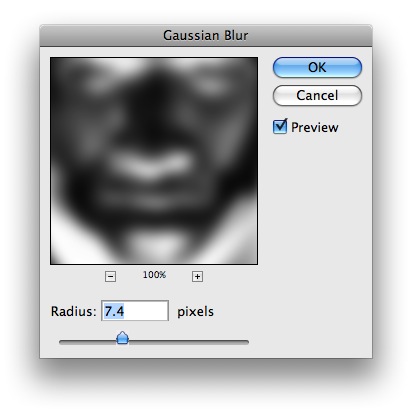Screen dimensions: 412x413
Task: Dismiss the dialog with Cancel
Action: [317, 96]
